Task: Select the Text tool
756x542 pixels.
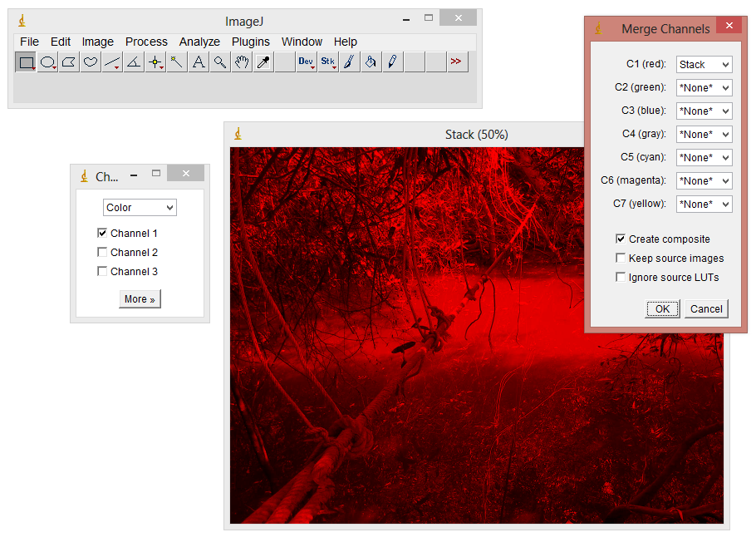Action: pos(198,62)
